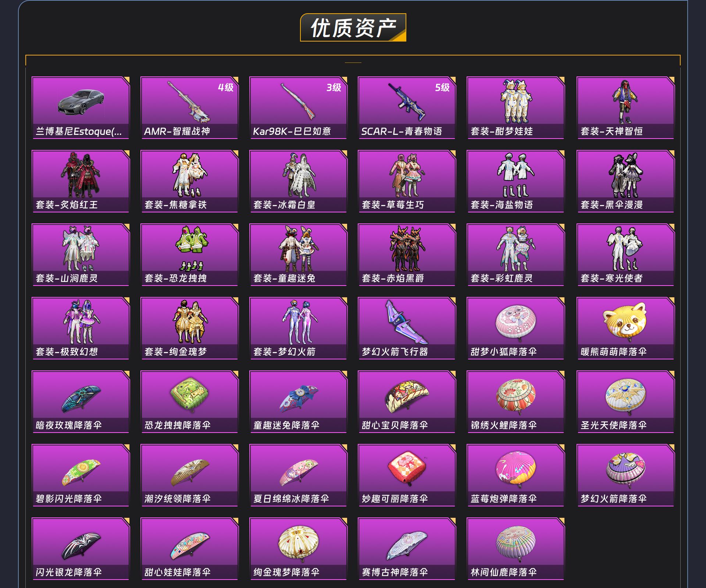Screen dimensions: 706x588
Task: Select the Lamborghini Estoque car item
Action: (81, 108)
